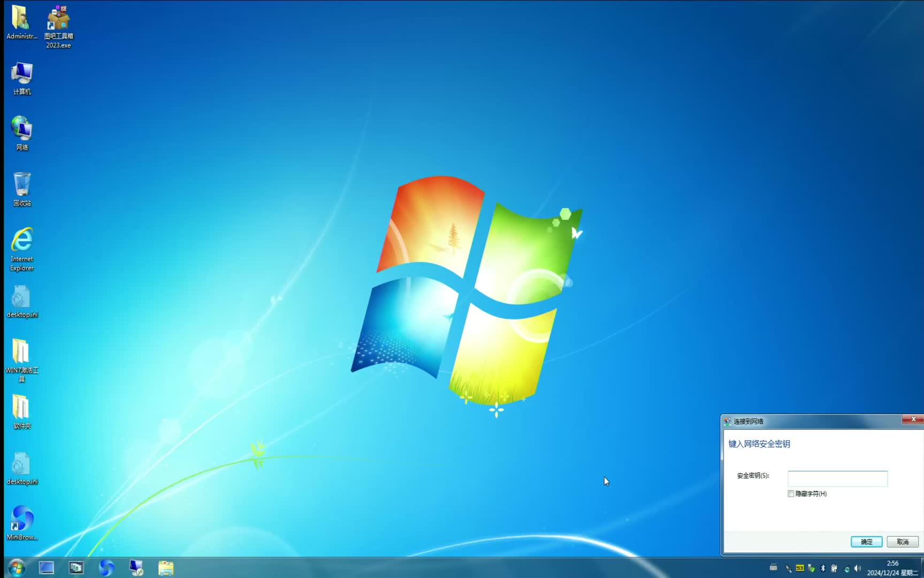Click the Bluetooth tray icon
The width and height of the screenshot is (924, 578).
pyautogui.click(x=823, y=568)
